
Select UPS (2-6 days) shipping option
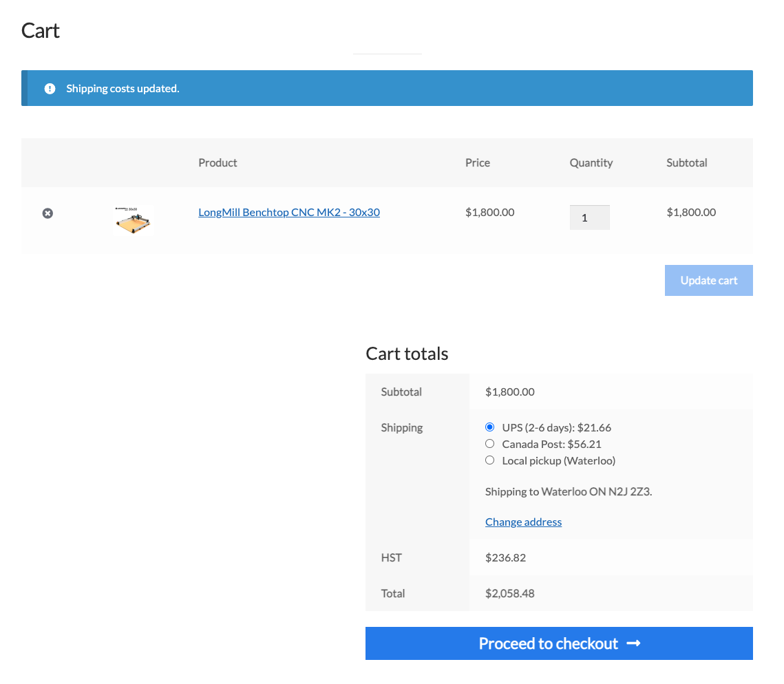click(489, 427)
